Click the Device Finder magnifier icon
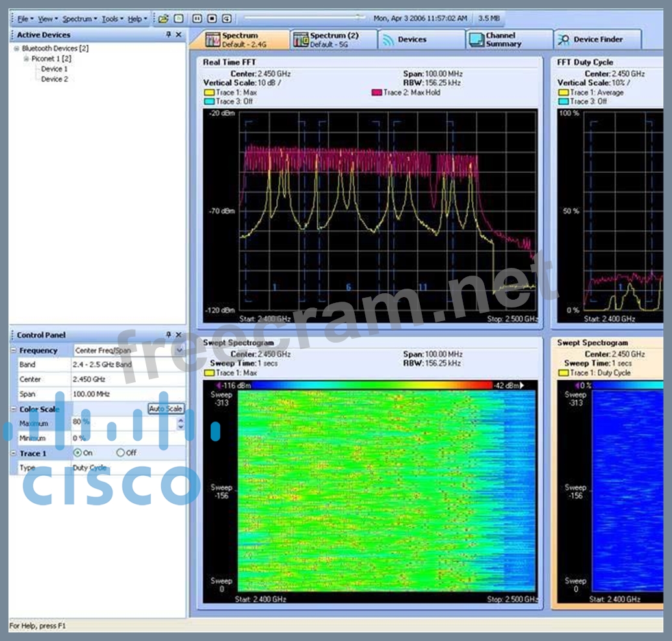The height and width of the screenshot is (641, 672). 563,40
